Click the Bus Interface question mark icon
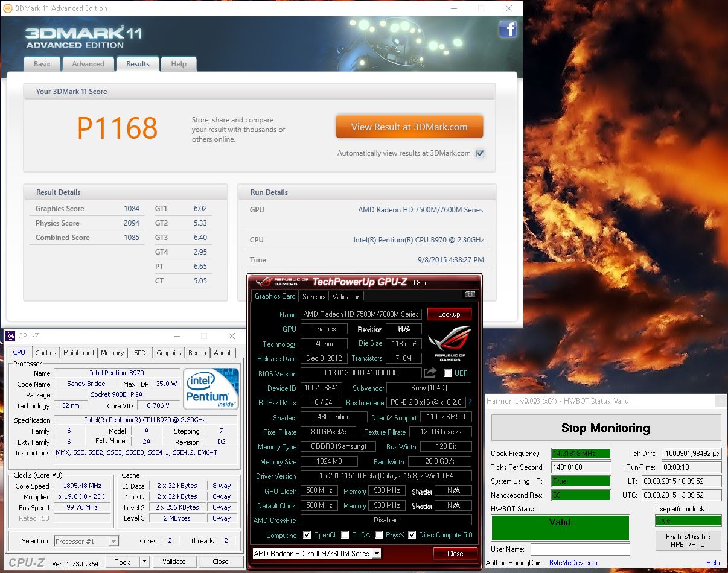 [x=470, y=402]
